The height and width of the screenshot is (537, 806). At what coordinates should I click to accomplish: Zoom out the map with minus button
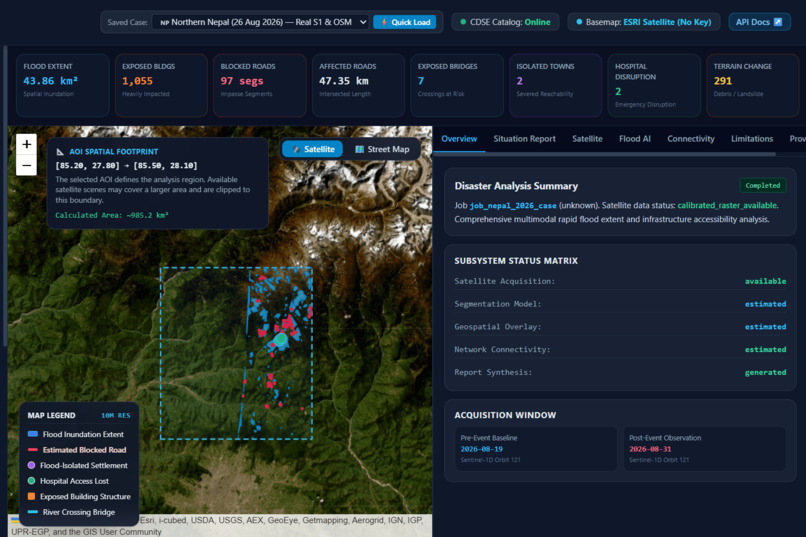pos(26,165)
